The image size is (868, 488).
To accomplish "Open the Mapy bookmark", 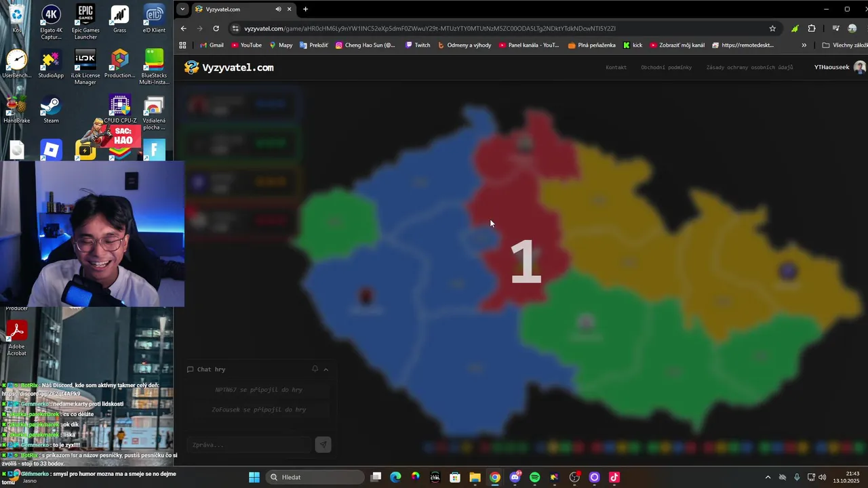I will 281,45.
